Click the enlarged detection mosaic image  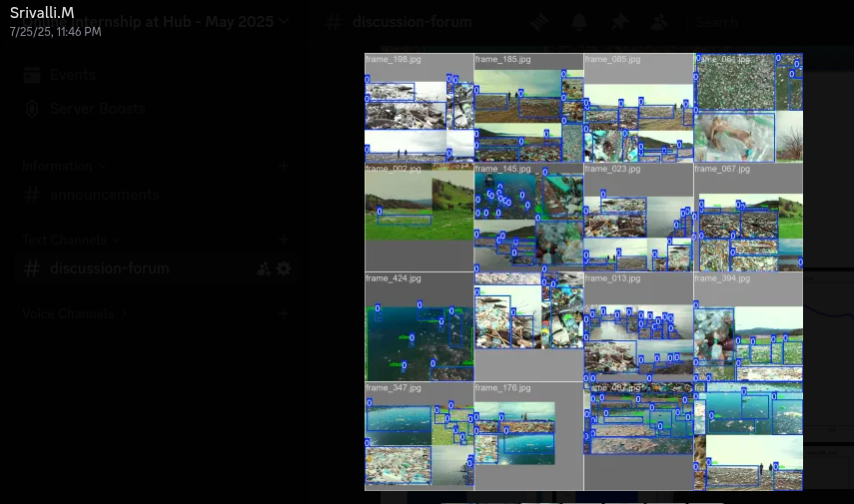coord(583,271)
